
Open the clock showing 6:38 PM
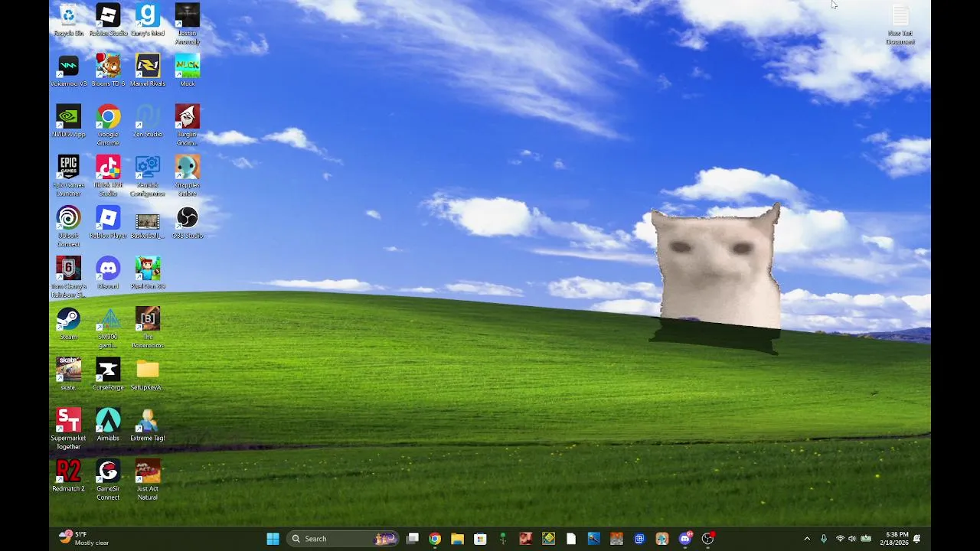pyautogui.click(x=893, y=539)
